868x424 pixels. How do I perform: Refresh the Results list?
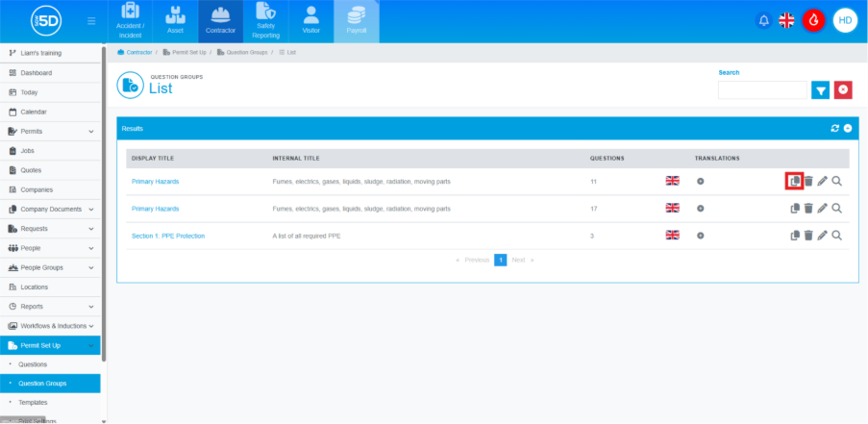(834, 129)
